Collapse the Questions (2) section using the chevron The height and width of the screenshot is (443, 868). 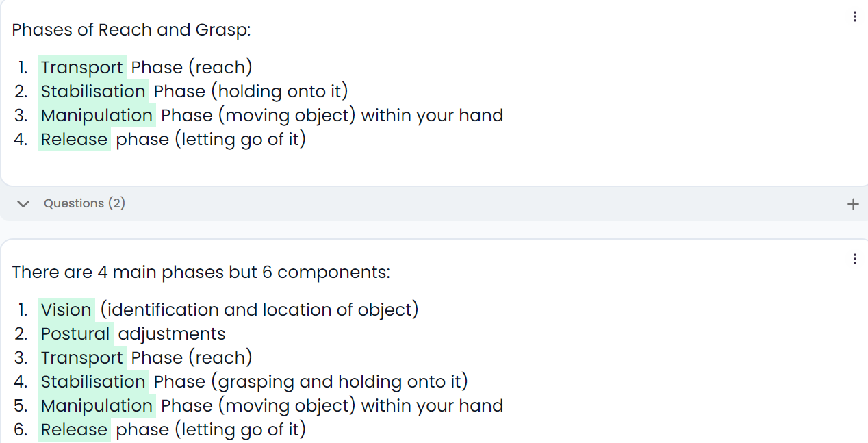pos(23,204)
